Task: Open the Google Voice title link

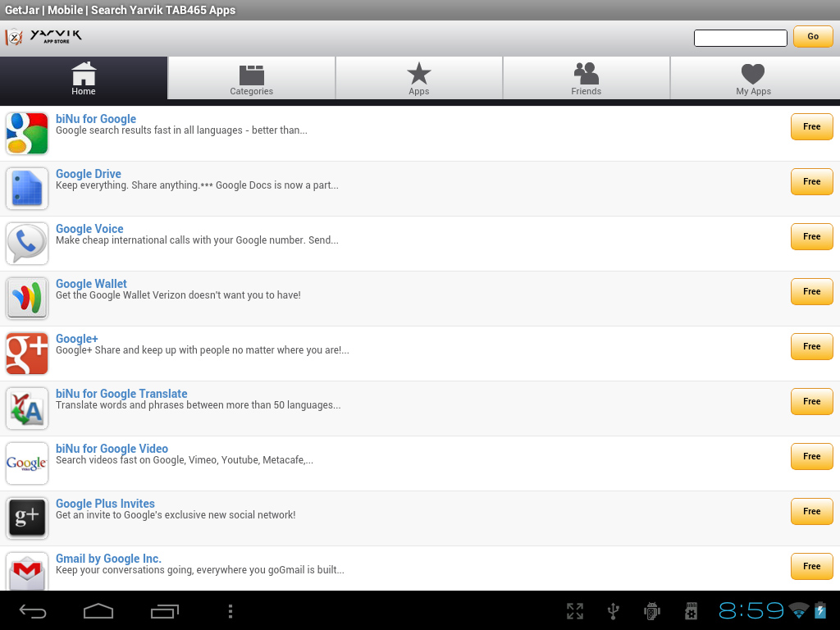Action: pyautogui.click(x=89, y=229)
